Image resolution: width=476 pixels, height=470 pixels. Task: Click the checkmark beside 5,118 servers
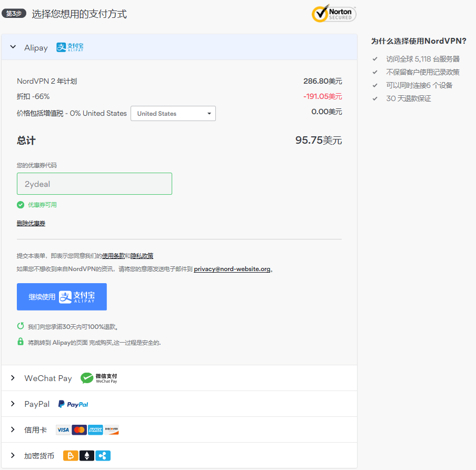375,59
